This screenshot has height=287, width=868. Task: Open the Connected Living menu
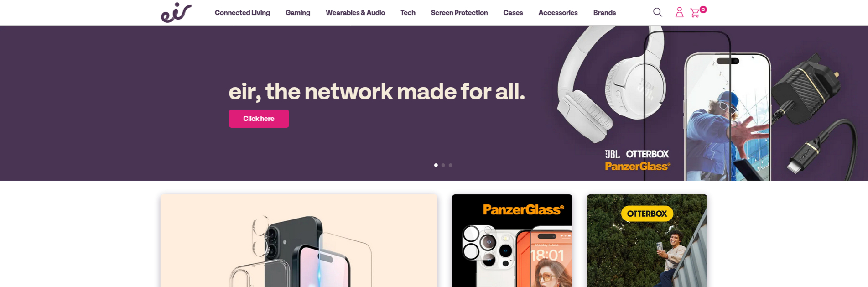pos(242,13)
